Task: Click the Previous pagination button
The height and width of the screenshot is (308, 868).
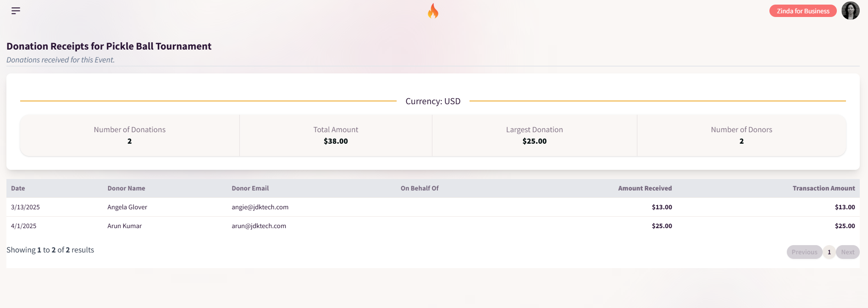Action: [x=804, y=252]
